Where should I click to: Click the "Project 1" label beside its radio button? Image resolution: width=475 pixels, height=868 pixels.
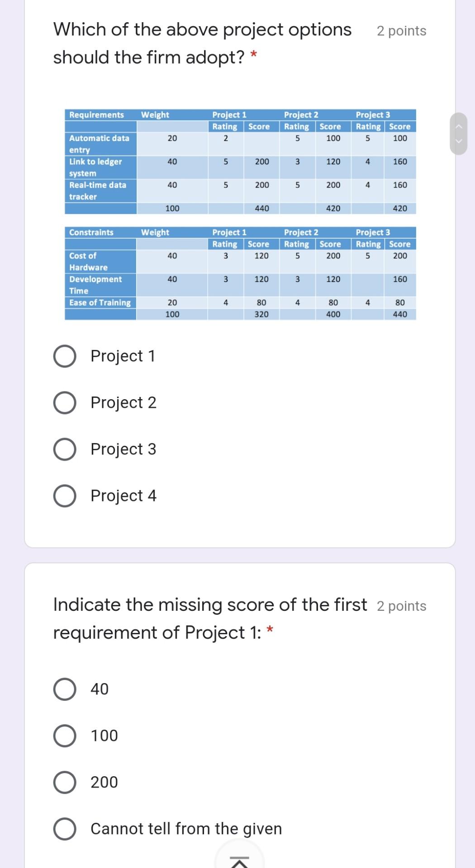click(x=123, y=356)
